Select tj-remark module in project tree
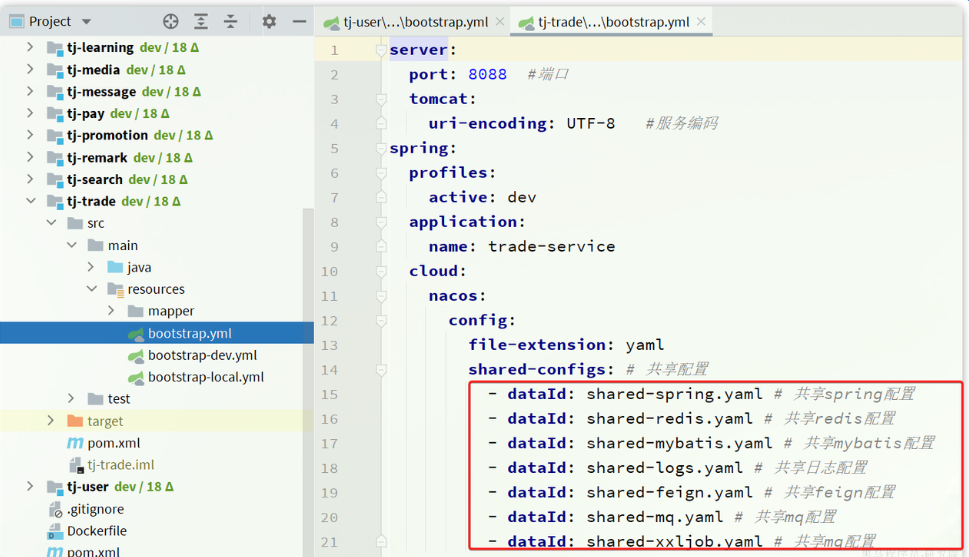Screen dimensions: 969x557 (x=97, y=158)
